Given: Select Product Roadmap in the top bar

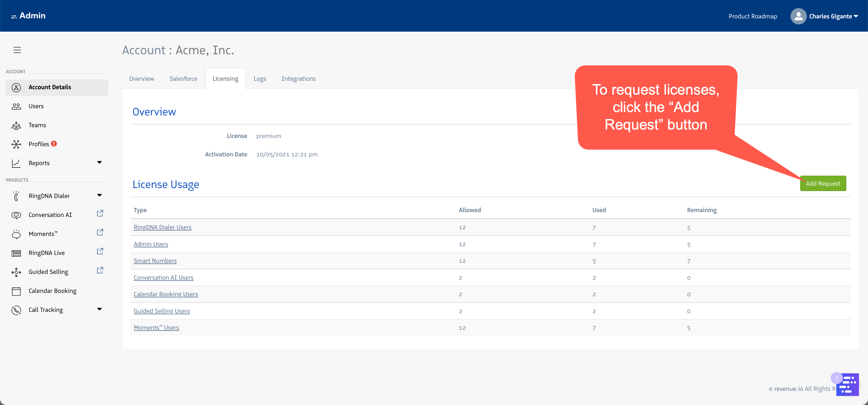Looking at the screenshot, I should [753, 16].
